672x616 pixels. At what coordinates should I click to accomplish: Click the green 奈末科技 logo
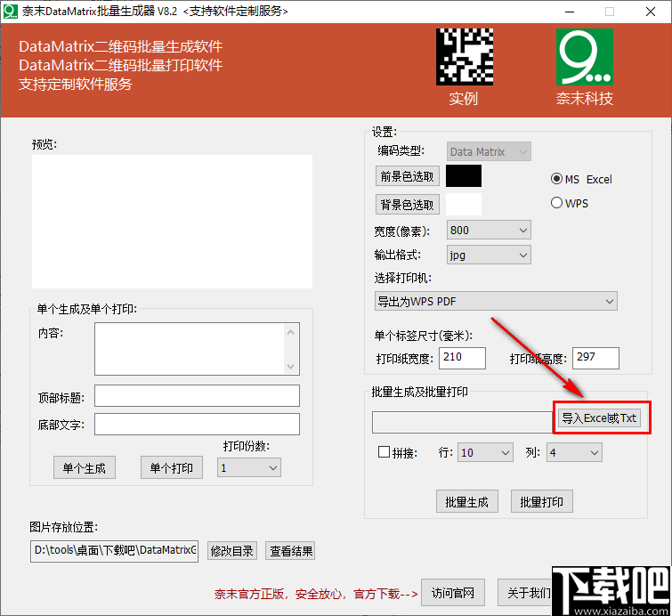point(585,57)
